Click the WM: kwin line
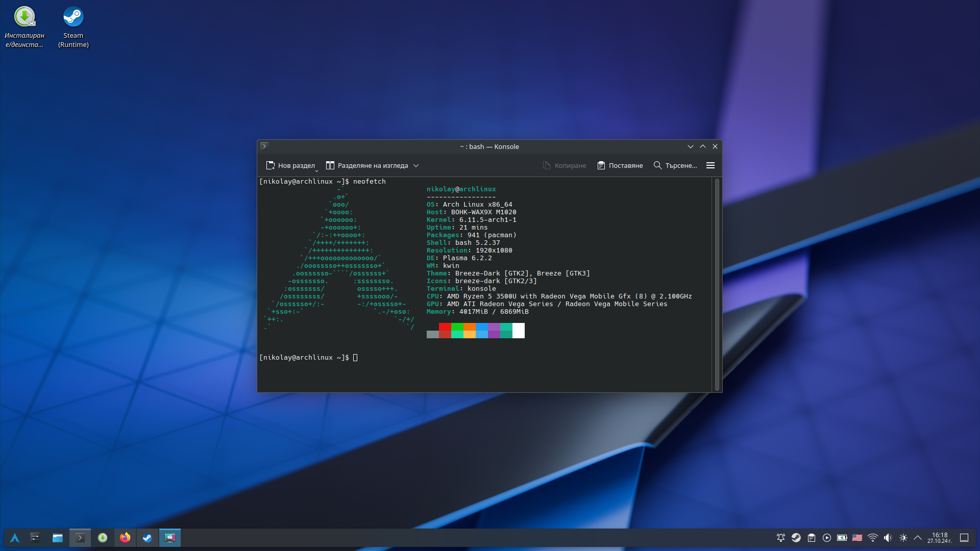This screenshot has height=551, width=980. click(x=443, y=266)
